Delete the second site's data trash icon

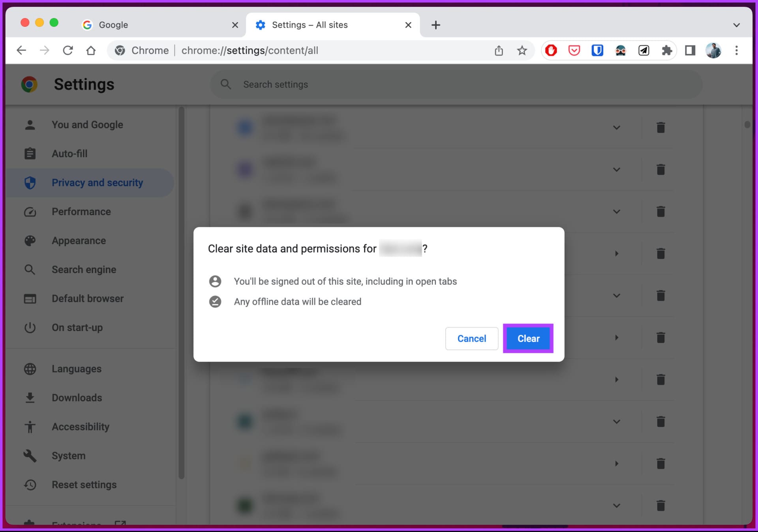(x=660, y=170)
